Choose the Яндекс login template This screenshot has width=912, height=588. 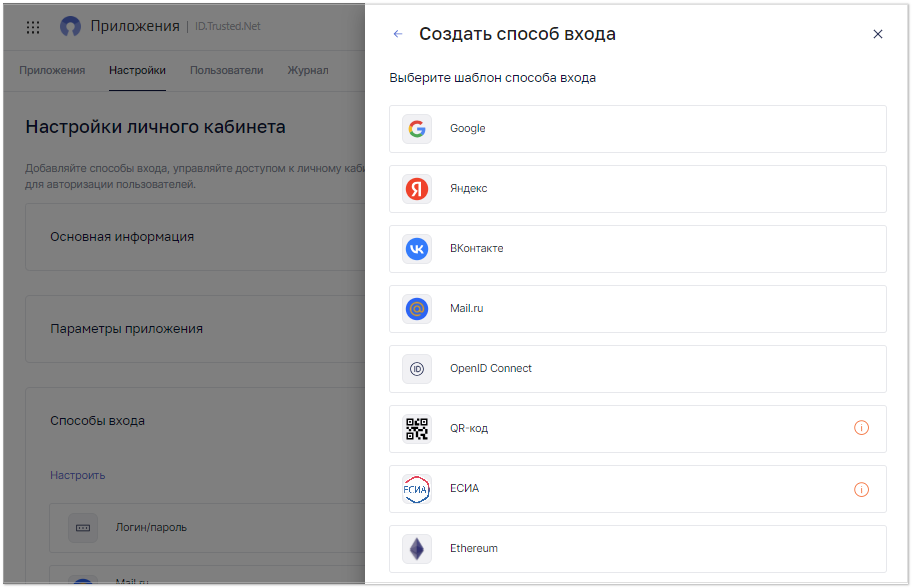[637, 189]
